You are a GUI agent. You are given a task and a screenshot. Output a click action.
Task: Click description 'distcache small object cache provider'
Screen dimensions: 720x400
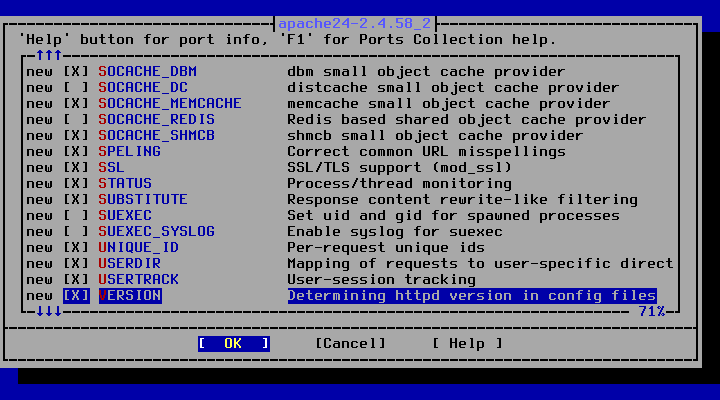(x=453, y=88)
